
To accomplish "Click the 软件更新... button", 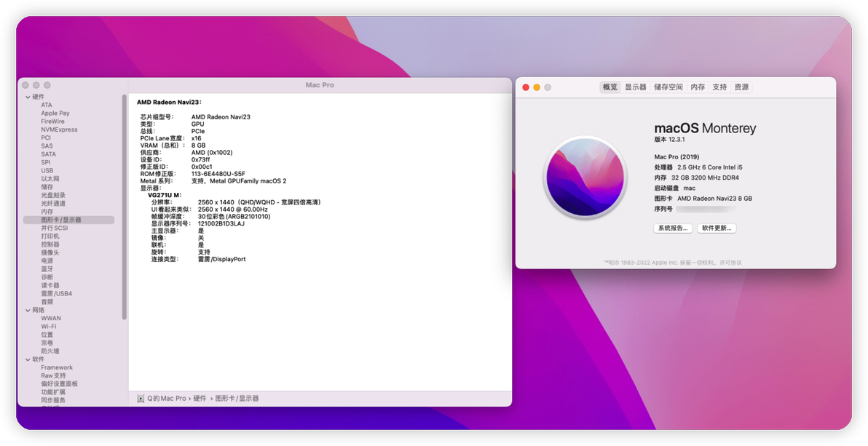I will pyautogui.click(x=717, y=228).
